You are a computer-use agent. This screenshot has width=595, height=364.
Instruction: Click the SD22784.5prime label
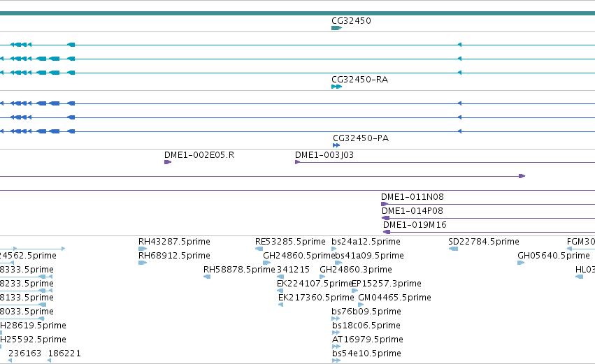(483, 242)
